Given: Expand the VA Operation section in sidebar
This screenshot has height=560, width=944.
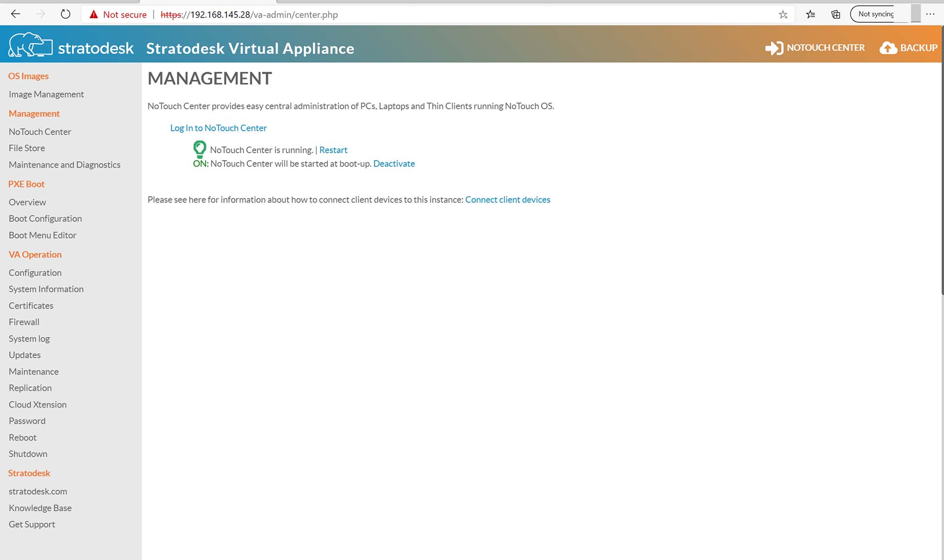Looking at the screenshot, I should coord(35,254).
